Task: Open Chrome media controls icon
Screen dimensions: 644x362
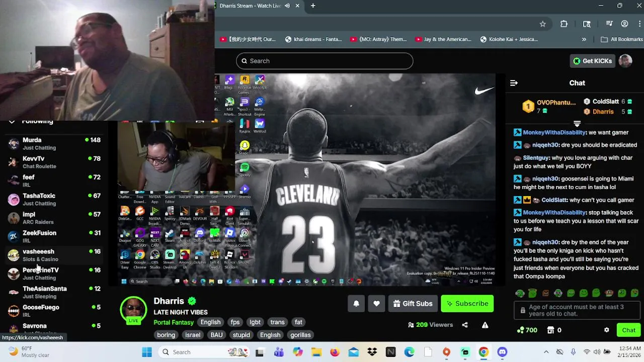Action: (x=609, y=24)
